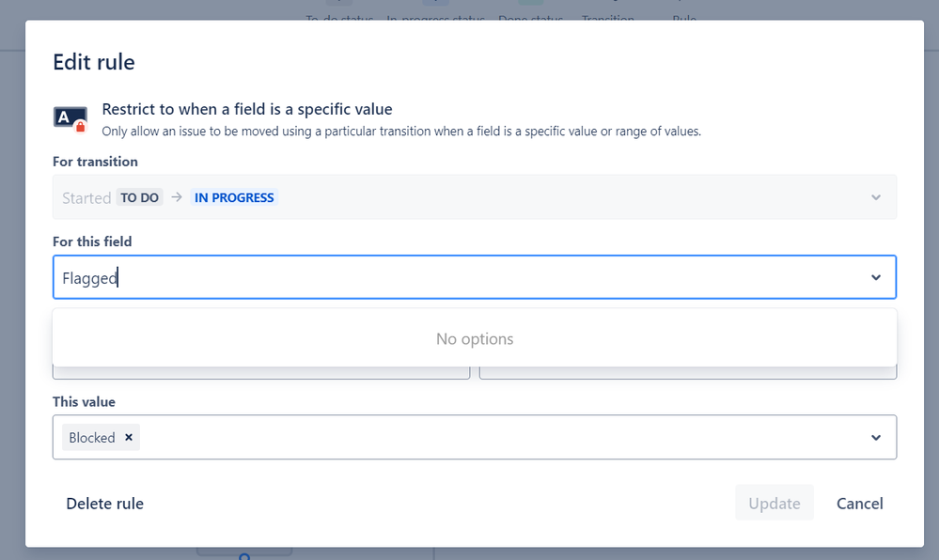Click the arrow between TO DO and IN PROGRESS

[177, 197]
